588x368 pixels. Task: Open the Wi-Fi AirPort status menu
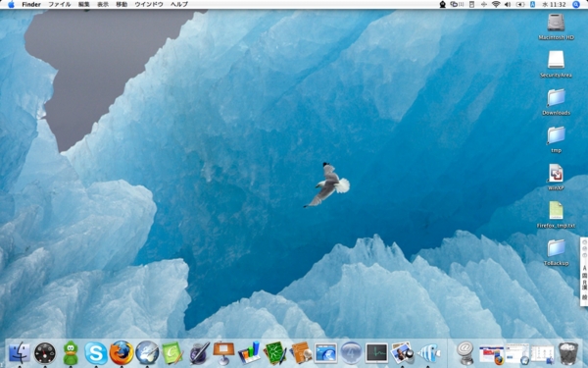496,5
